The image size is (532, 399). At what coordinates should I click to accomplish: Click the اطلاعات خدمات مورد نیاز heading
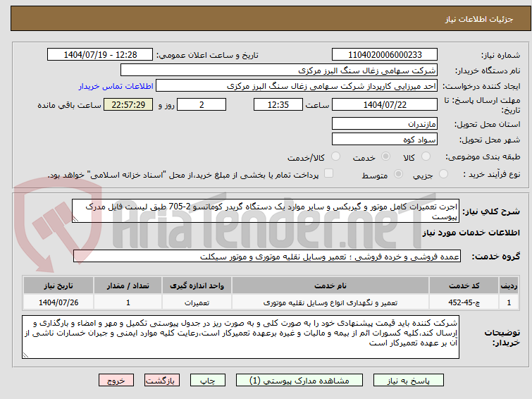click(x=471, y=233)
